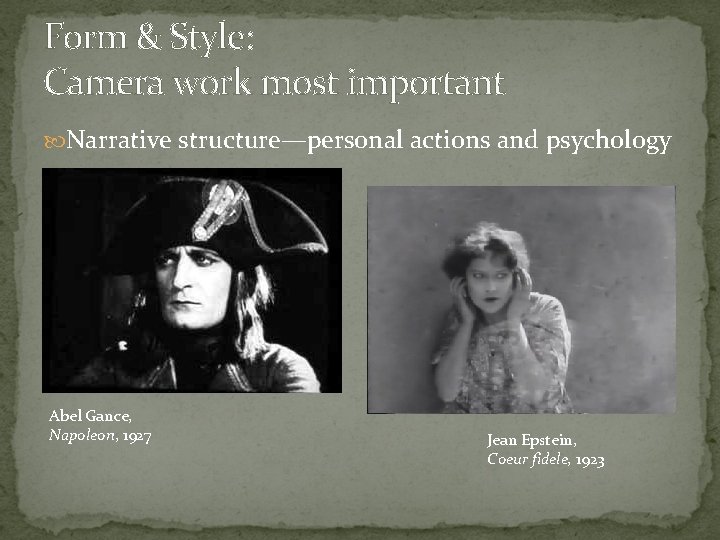Click the ornamental bullet before 'Narrative structure'
720x540 pixels.
pyautogui.click(x=54, y=142)
